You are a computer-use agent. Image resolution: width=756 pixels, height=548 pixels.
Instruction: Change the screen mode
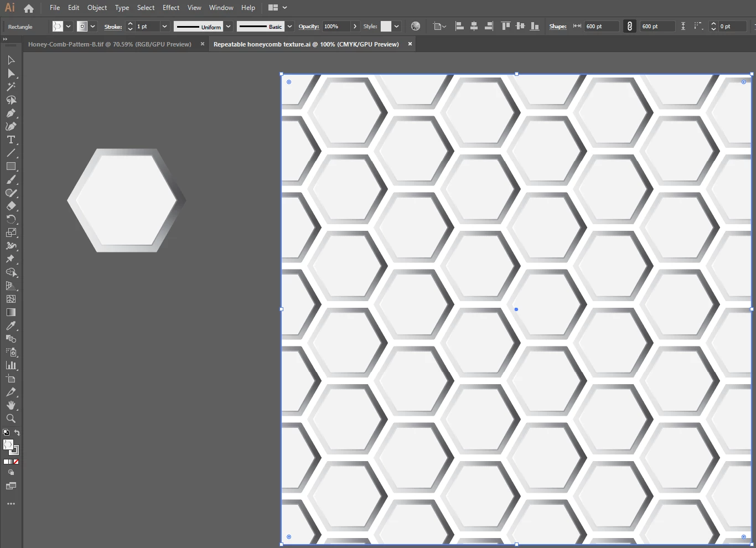pos(11,486)
